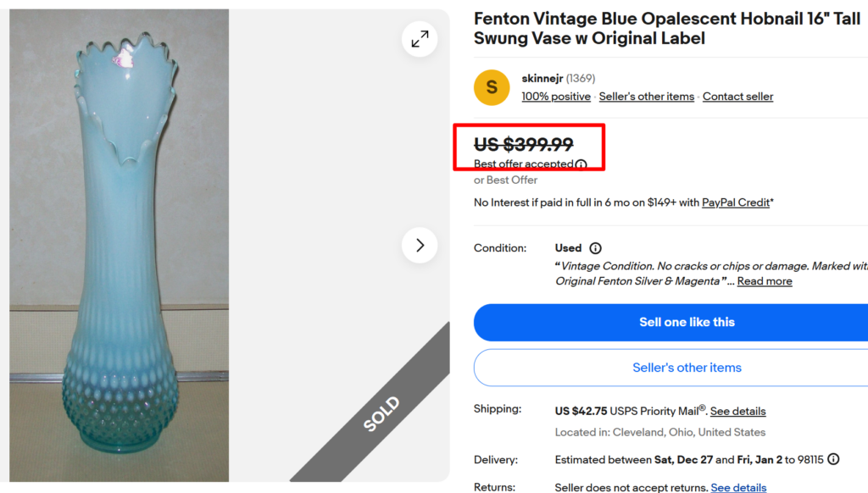The height and width of the screenshot is (493, 868).
Task: Click the Fenton Vintage Blue Opalescent listing title
Action: tap(667, 29)
